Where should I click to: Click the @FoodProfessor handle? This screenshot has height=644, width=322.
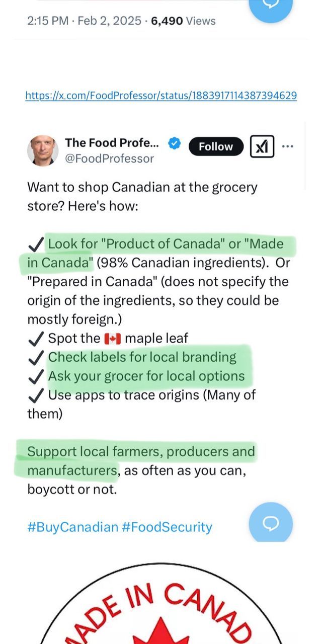109,158
